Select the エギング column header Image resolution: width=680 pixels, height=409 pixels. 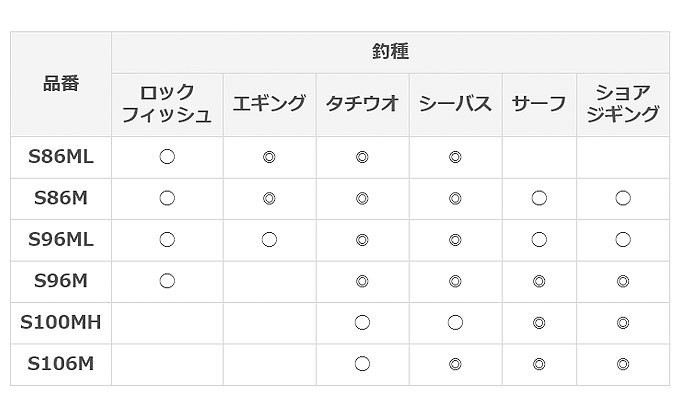click(269, 105)
